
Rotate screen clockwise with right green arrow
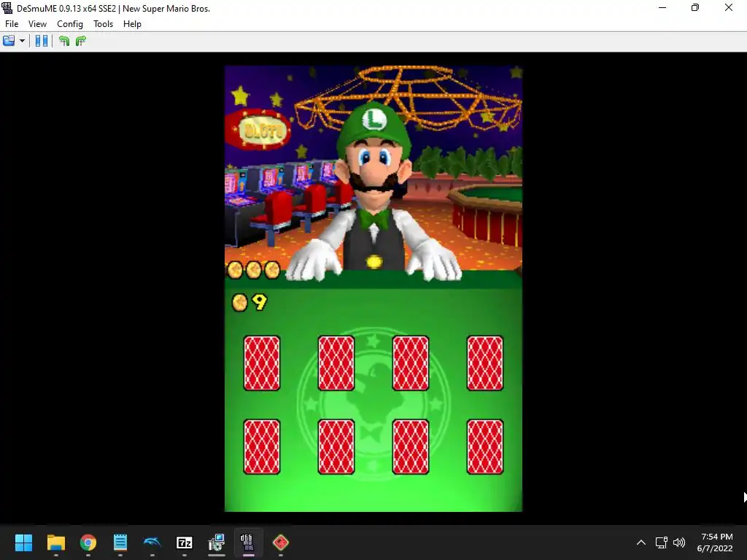coord(80,41)
